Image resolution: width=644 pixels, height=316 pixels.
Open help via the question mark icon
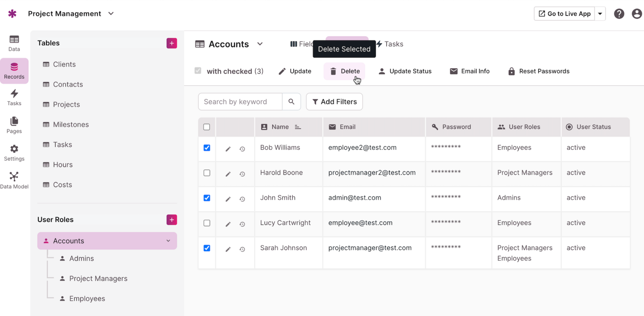click(x=619, y=13)
